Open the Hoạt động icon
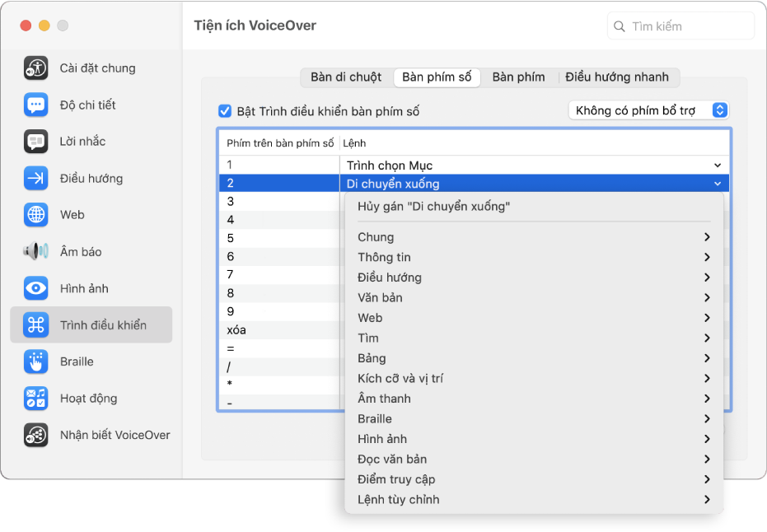This screenshot has height=532, width=767. coord(36,399)
